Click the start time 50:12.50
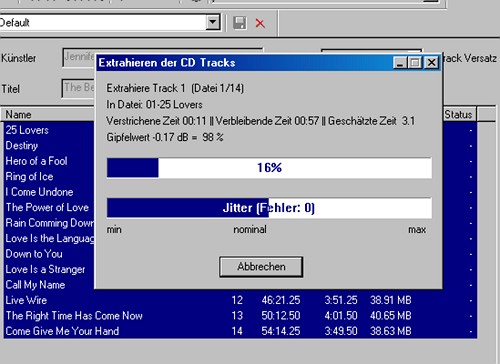Screen dimensions: 500x364 click(281, 316)
